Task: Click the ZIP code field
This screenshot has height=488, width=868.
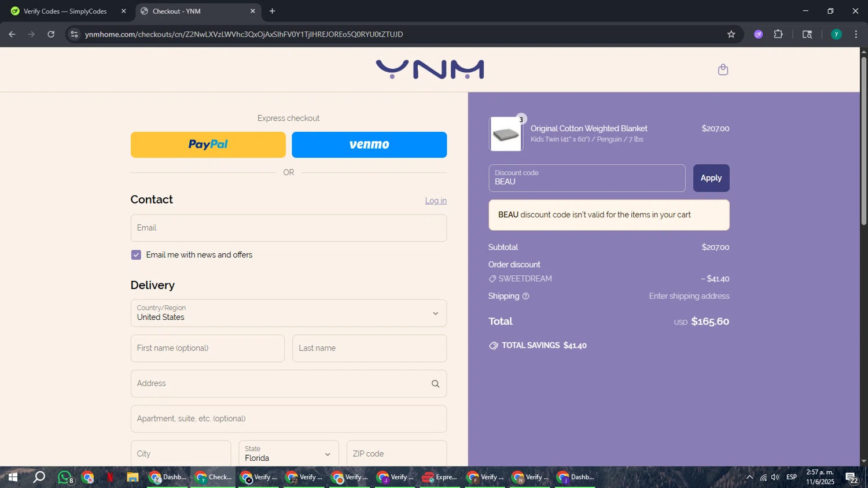Action: tap(396, 454)
